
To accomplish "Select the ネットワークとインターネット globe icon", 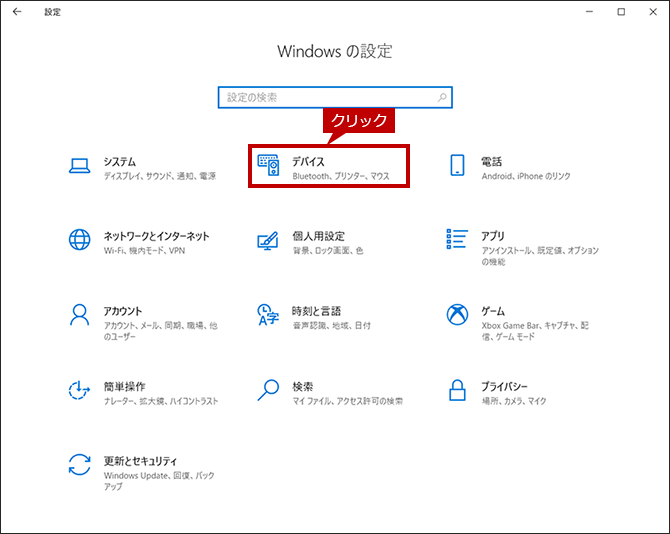I will coord(79,240).
